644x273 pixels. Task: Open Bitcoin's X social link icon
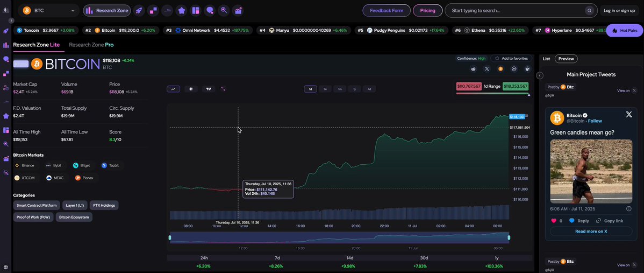[x=487, y=69]
